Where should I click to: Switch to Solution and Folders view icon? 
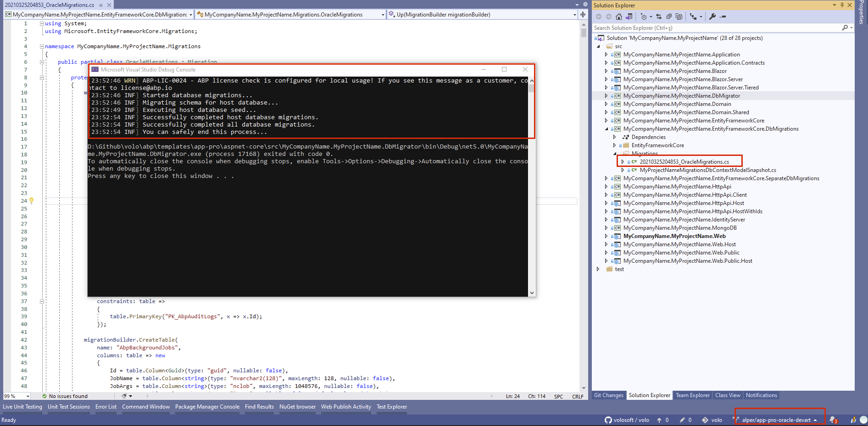(x=629, y=17)
